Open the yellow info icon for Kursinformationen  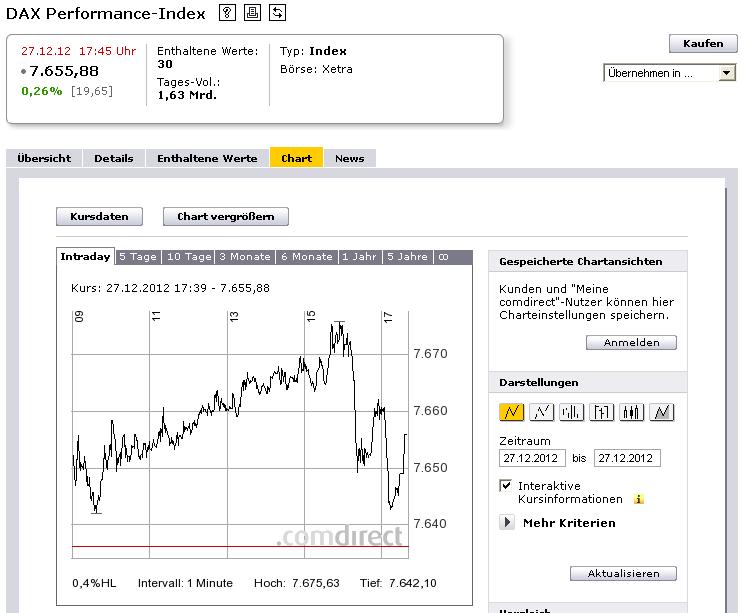click(x=639, y=499)
